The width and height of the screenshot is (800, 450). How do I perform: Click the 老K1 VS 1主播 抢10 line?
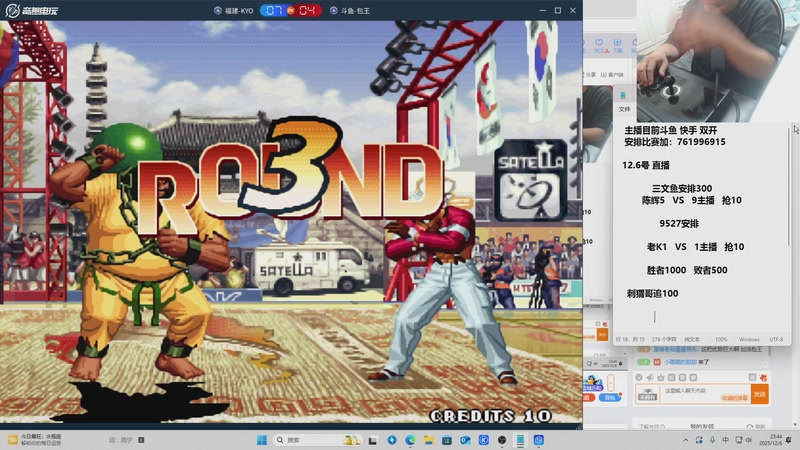695,247
